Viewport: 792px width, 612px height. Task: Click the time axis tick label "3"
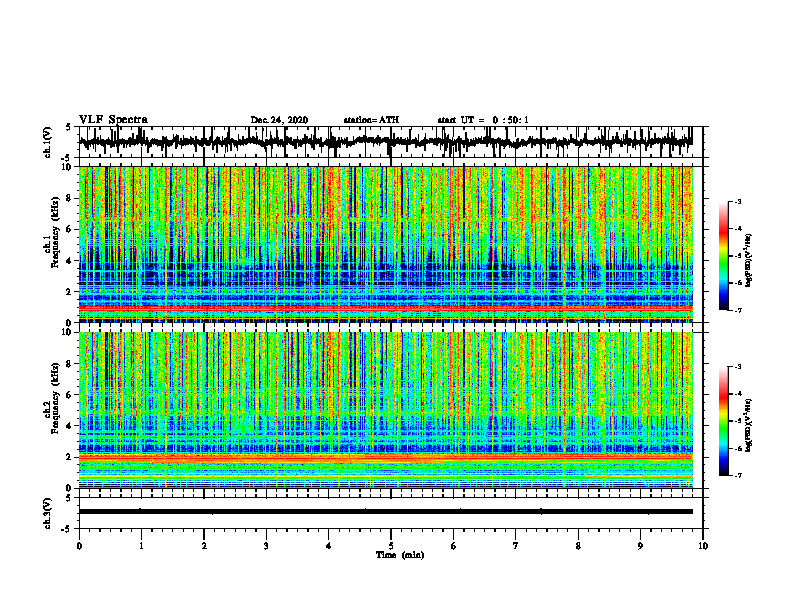click(266, 546)
